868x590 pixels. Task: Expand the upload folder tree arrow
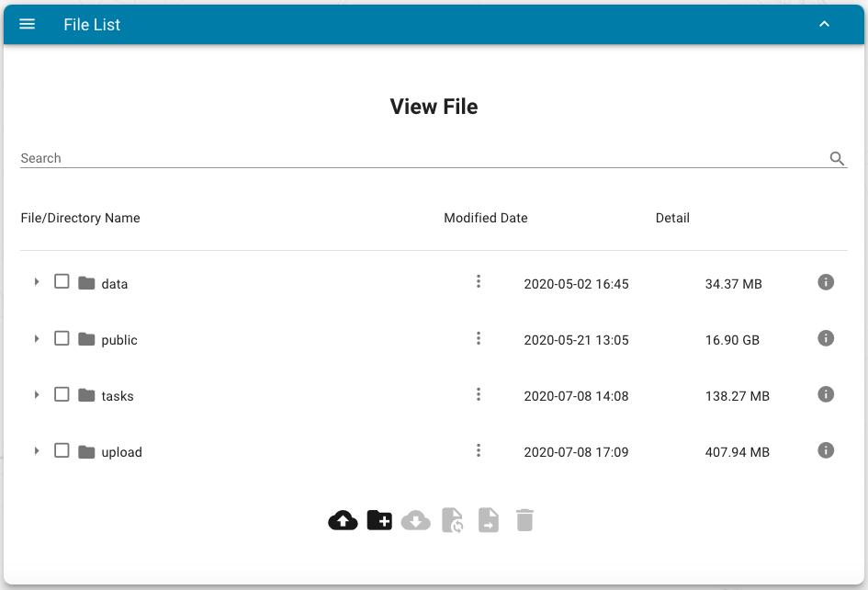point(37,450)
